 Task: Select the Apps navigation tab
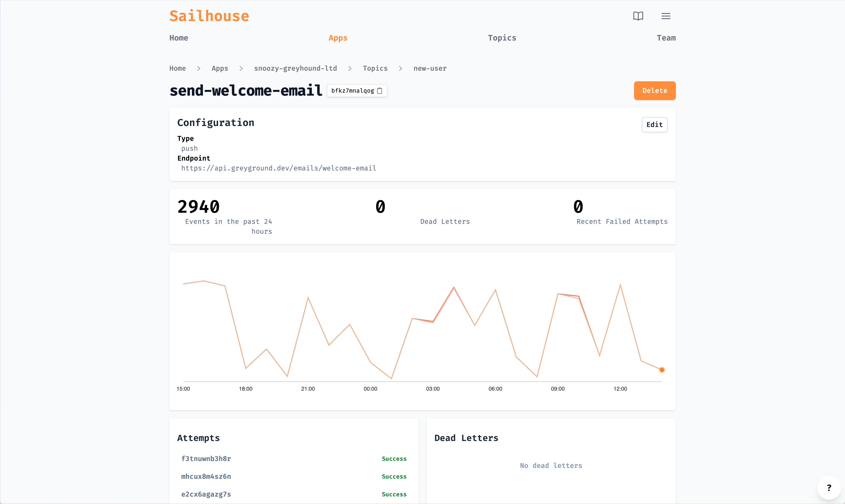(338, 38)
